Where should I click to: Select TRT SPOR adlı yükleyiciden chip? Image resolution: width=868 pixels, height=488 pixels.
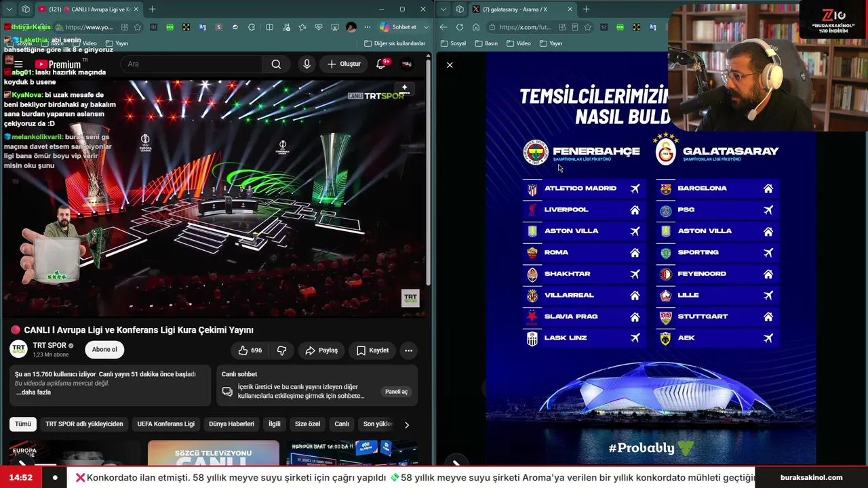pos(84,424)
